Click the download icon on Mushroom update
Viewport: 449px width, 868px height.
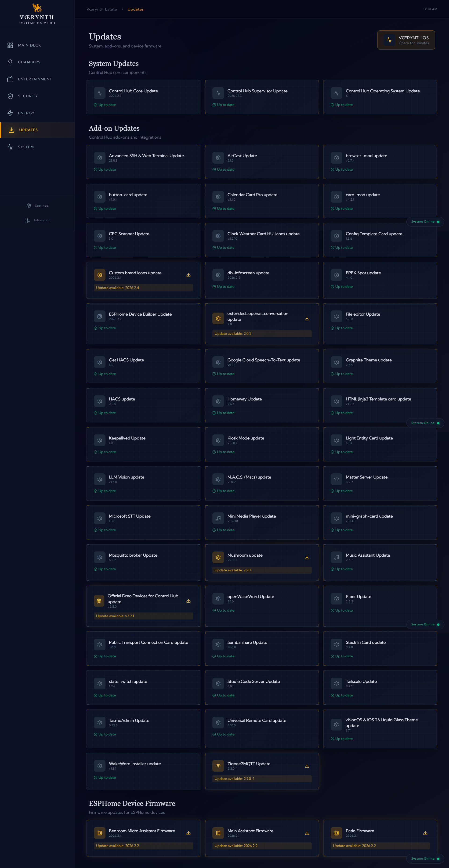307,557
